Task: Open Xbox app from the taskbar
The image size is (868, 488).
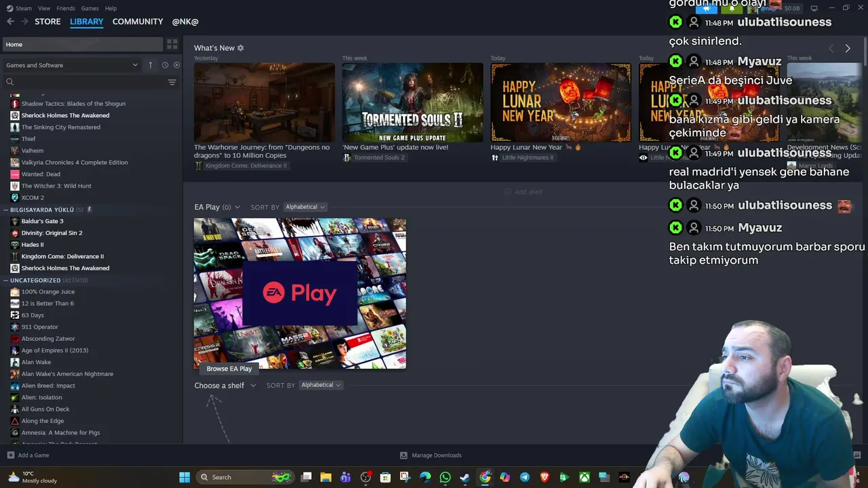Action: tap(585, 477)
